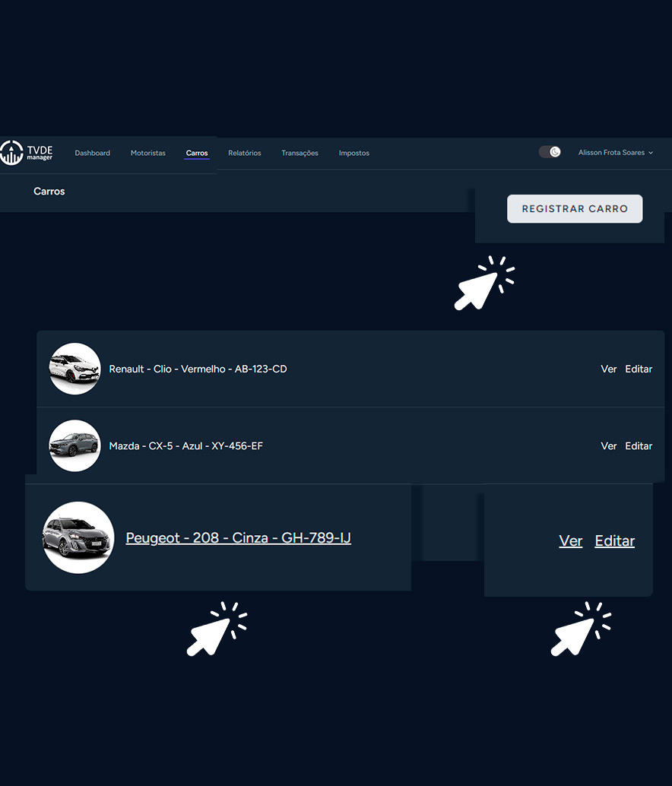Viewport: 672px width, 786px height.
Task: Click the TVDE manager logo
Action: 27,152
